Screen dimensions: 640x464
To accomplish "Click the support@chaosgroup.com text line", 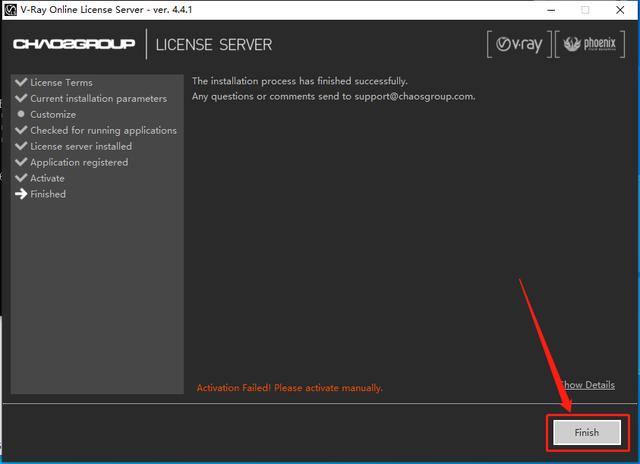I will 334,97.
